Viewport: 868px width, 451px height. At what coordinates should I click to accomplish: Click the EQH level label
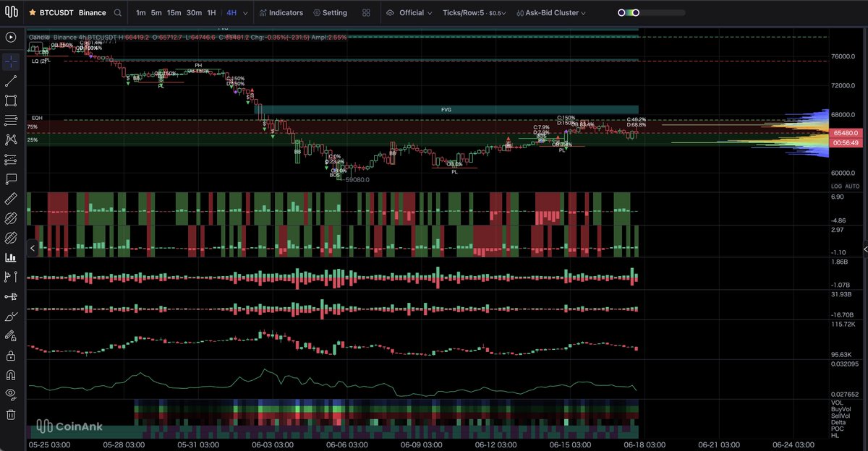37,117
